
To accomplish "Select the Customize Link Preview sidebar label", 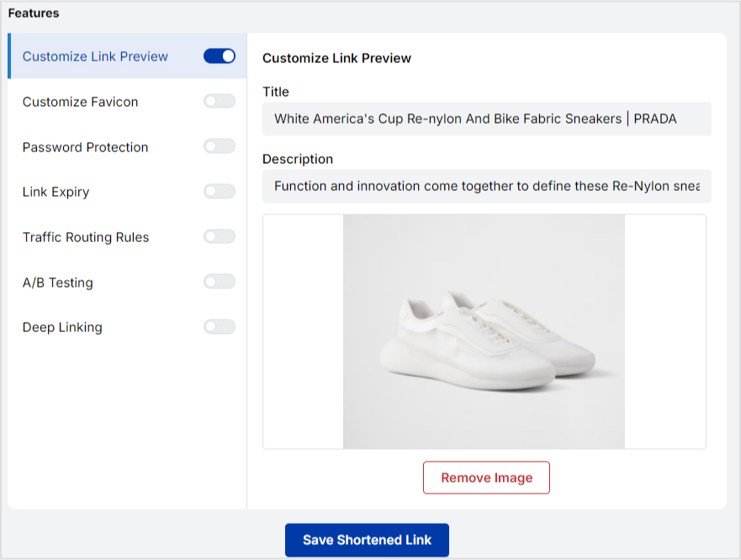I will coord(95,56).
